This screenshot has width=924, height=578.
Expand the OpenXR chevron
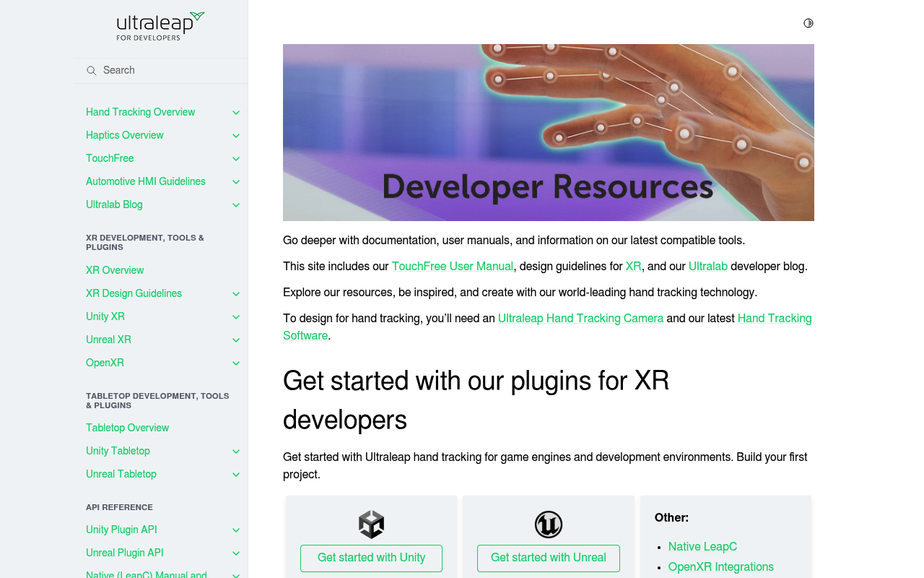[236, 363]
